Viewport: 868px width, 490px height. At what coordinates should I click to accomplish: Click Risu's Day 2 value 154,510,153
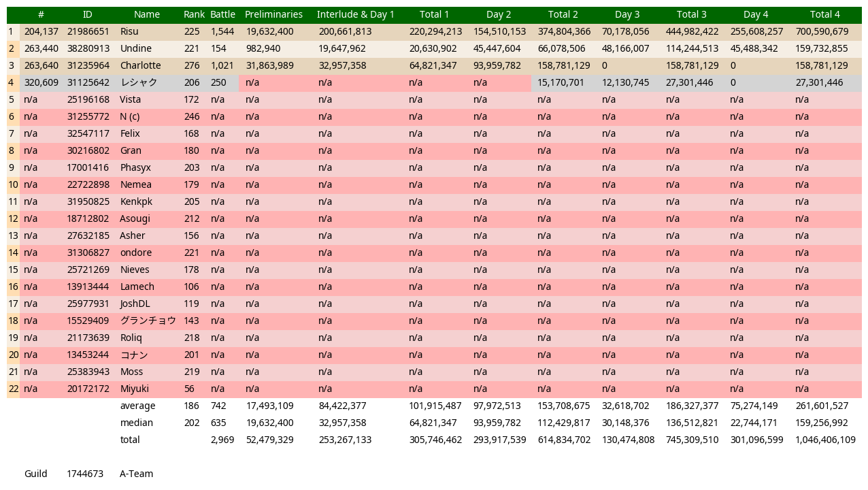point(500,32)
